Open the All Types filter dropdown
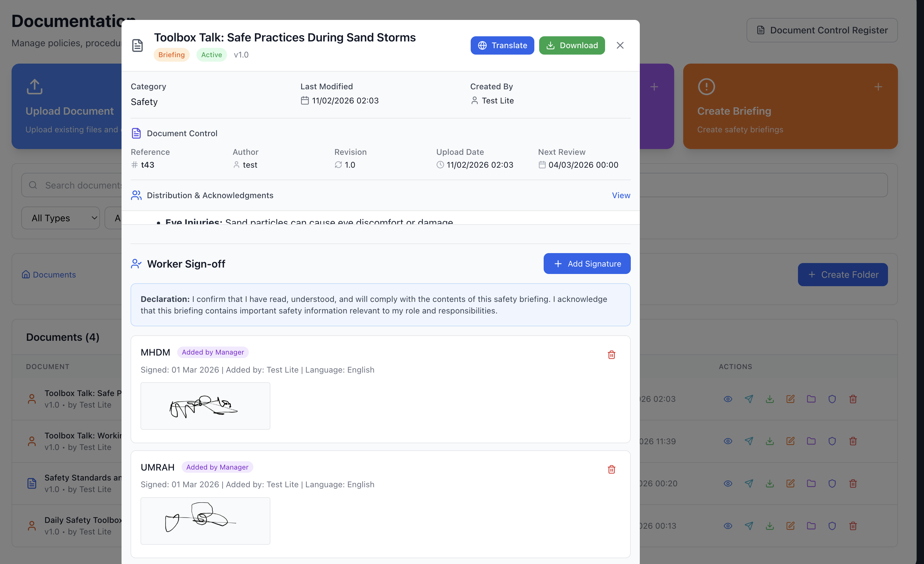 click(60, 218)
